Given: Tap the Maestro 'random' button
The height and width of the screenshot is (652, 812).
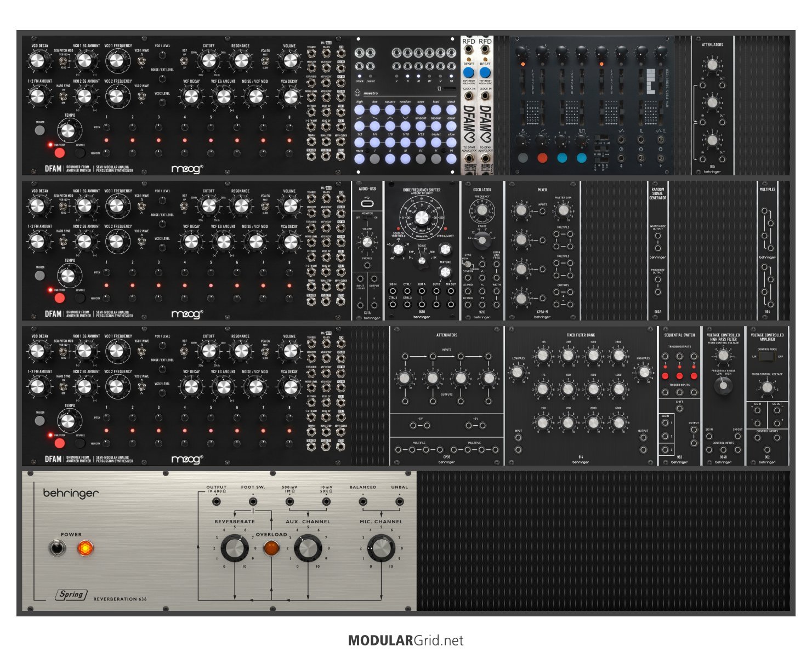Looking at the screenshot, I should coord(406,110).
